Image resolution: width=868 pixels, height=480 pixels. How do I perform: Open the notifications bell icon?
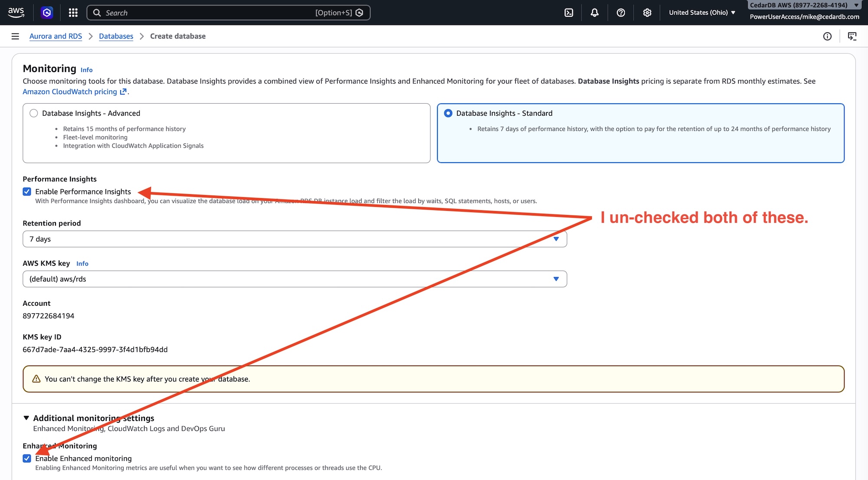595,13
